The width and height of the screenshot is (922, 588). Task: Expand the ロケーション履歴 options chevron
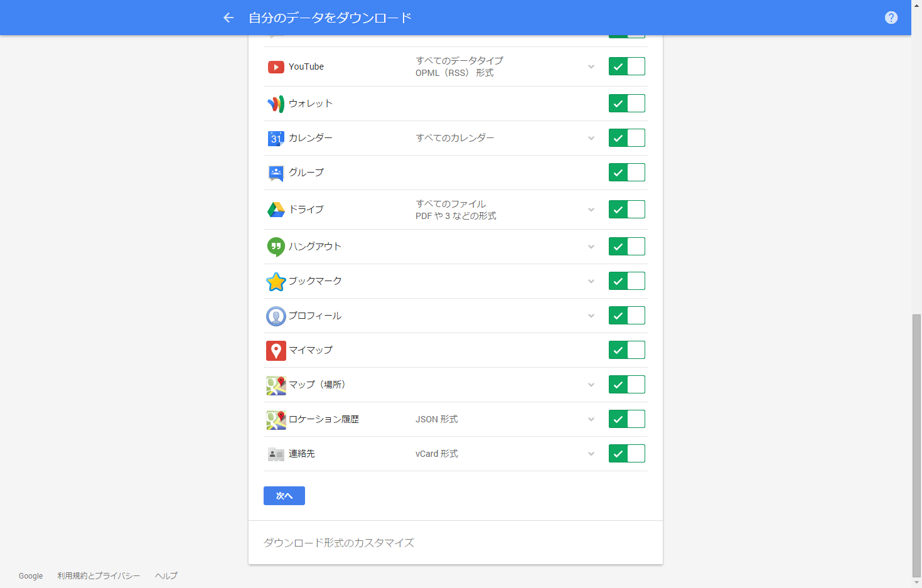click(591, 419)
